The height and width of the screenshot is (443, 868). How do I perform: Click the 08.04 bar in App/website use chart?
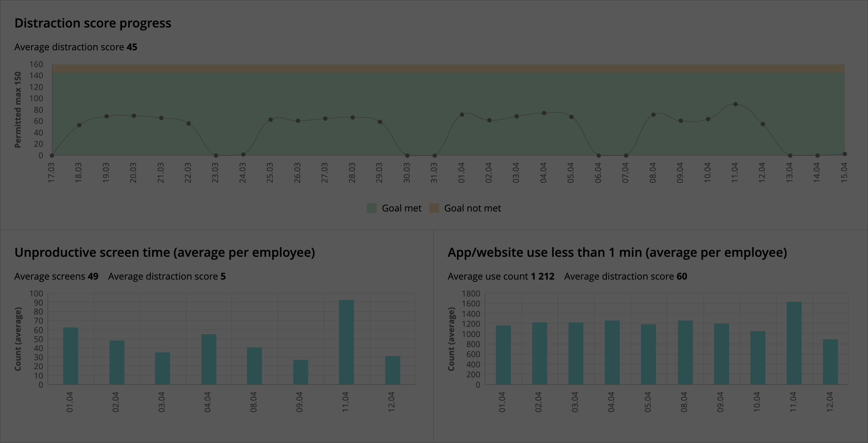685,352
